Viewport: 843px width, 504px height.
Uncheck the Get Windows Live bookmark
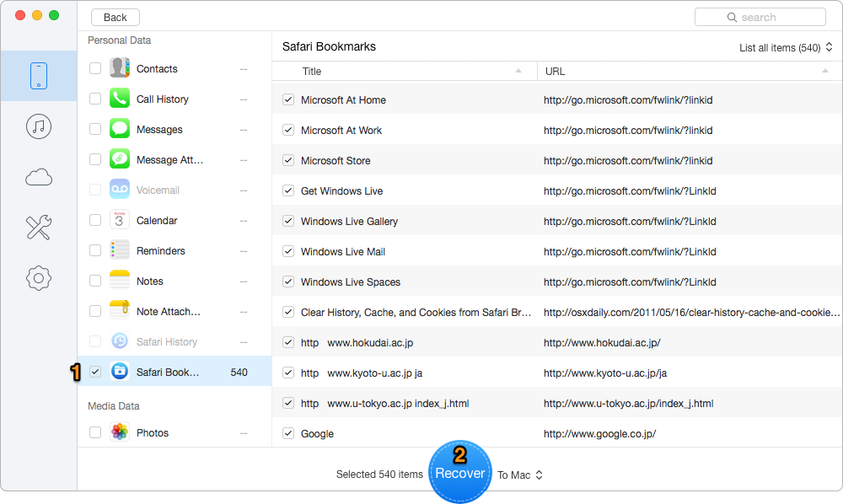288,190
